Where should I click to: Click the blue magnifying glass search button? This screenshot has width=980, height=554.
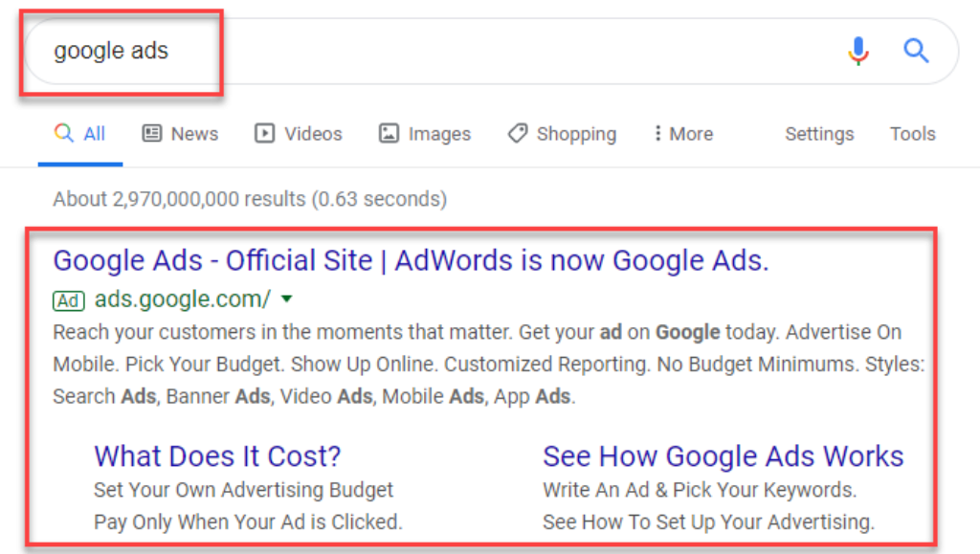tap(916, 51)
